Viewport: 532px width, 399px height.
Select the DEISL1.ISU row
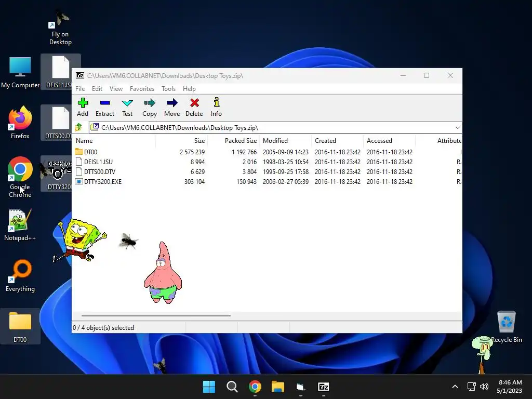267,162
